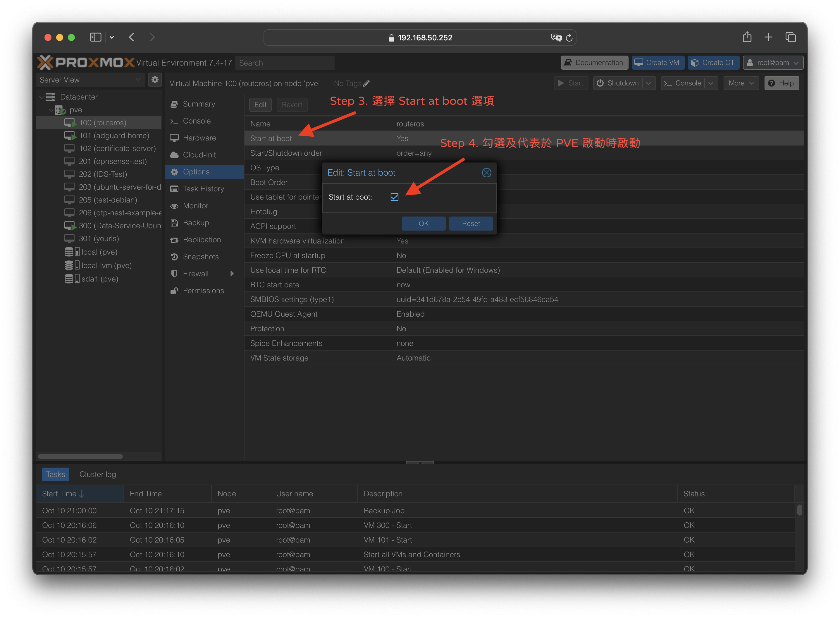Select the Hardware panel
840x618 pixels.
[x=199, y=138]
